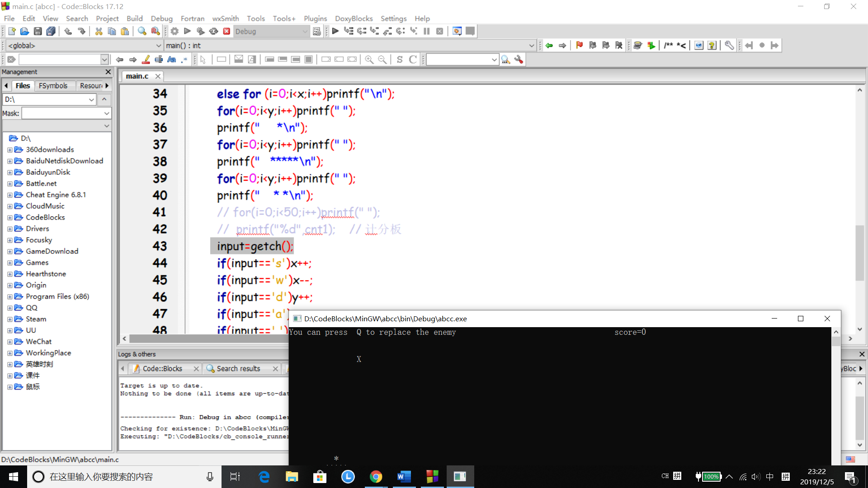This screenshot has height=488, width=868.
Task: Click the Build gear icon
Action: coord(175,31)
